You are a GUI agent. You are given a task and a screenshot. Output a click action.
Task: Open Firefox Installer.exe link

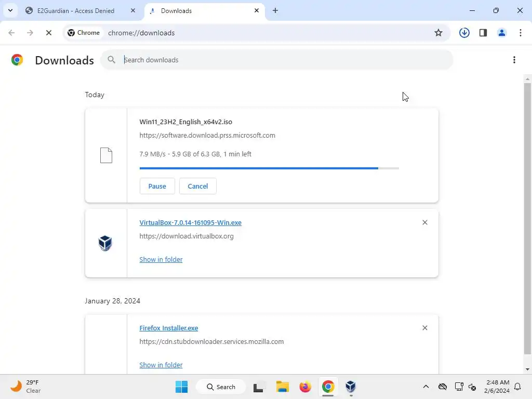[169, 328]
